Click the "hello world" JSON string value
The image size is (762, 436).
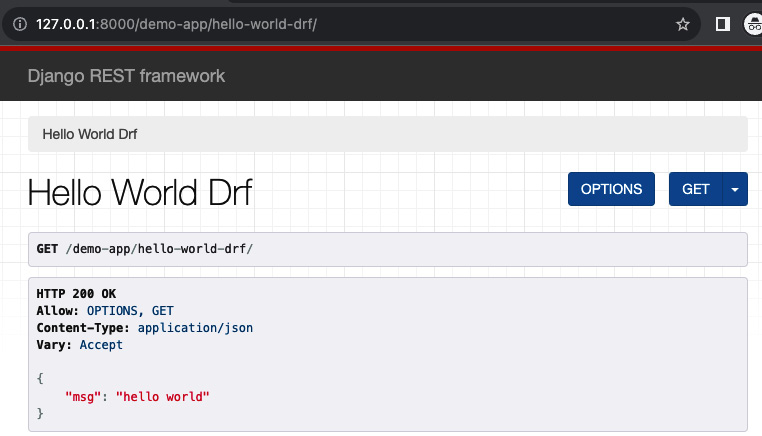coord(162,397)
